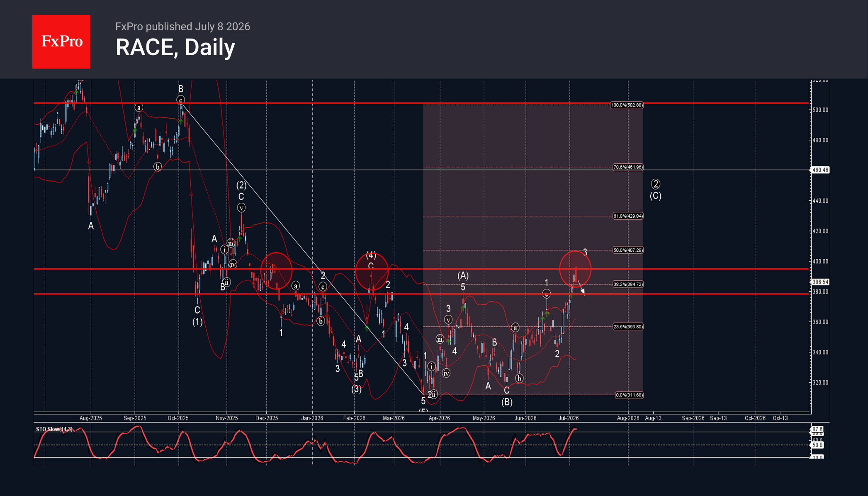Click the Aug-13 date label
Image resolution: width=868 pixels, height=496 pixels.
tap(653, 418)
